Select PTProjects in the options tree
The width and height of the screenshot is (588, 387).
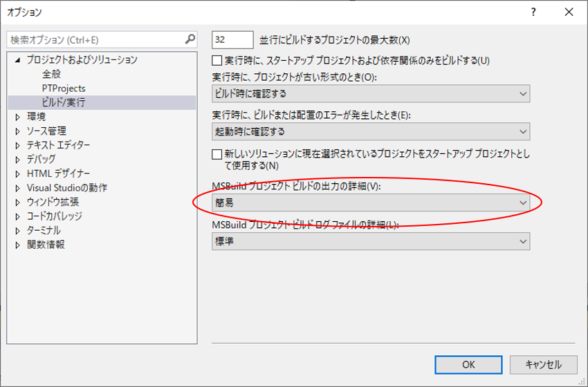pos(64,88)
